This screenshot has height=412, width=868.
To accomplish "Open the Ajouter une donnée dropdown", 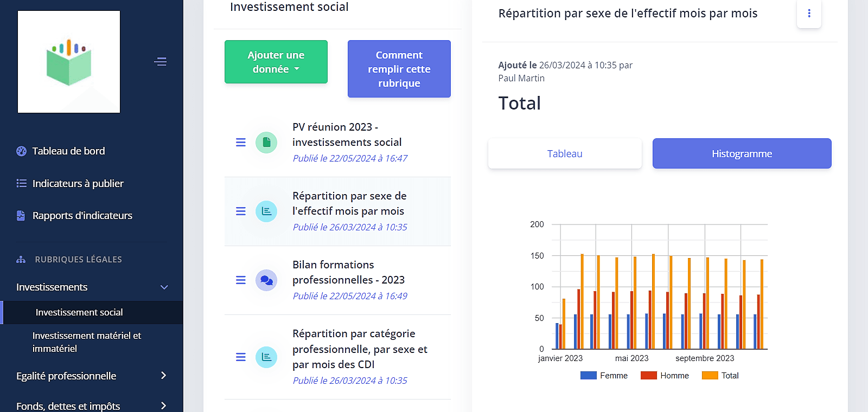I will click(276, 62).
